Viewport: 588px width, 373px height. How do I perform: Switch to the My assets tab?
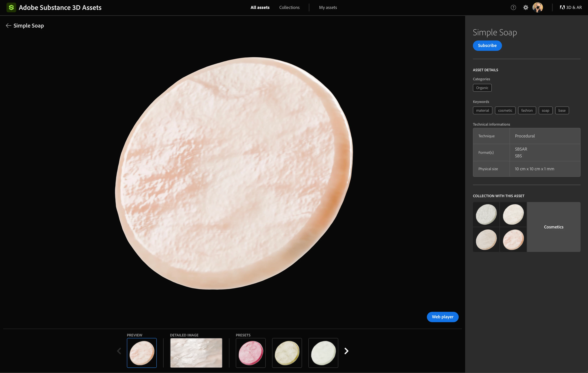(x=328, y=8)
